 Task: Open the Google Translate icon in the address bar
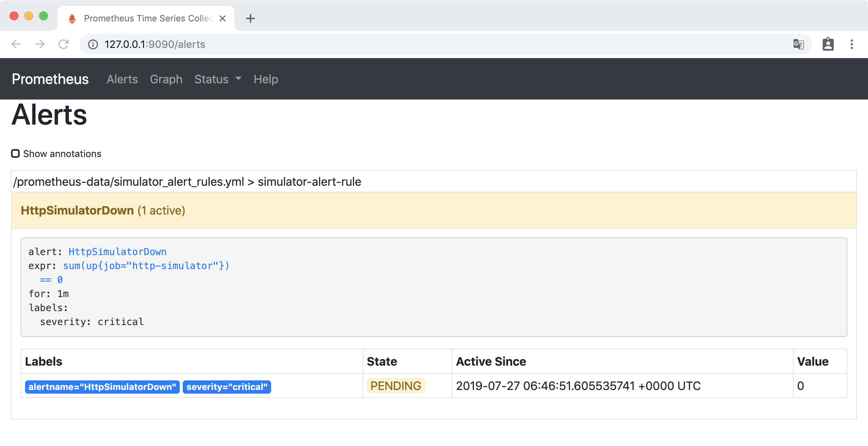tap(798, 45)
